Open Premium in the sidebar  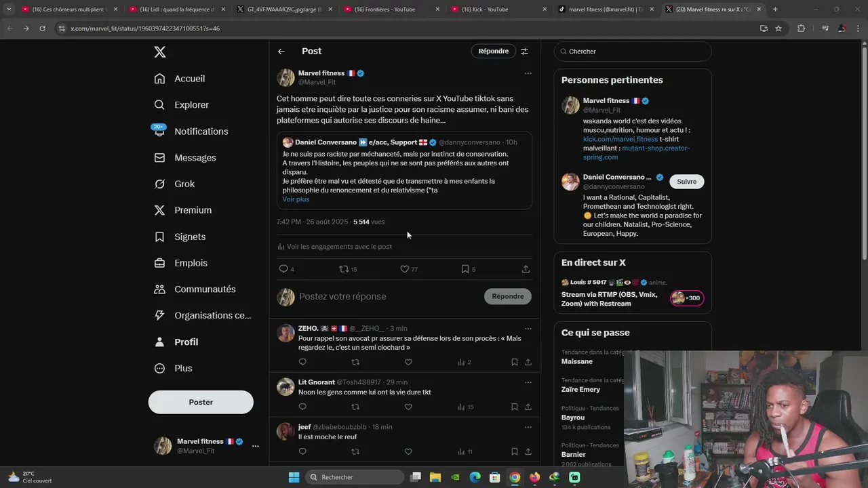pos(182,210)
